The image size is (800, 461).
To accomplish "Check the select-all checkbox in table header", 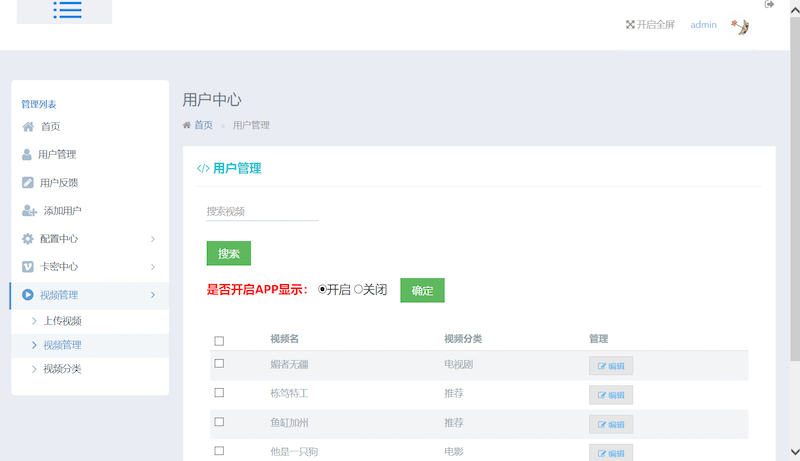I will pos(219,341).
